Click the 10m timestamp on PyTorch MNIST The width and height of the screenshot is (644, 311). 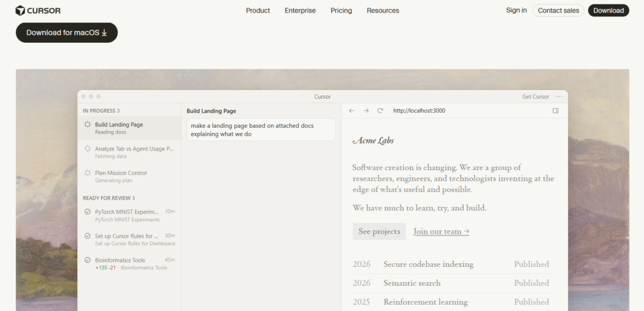pos(170,212)
